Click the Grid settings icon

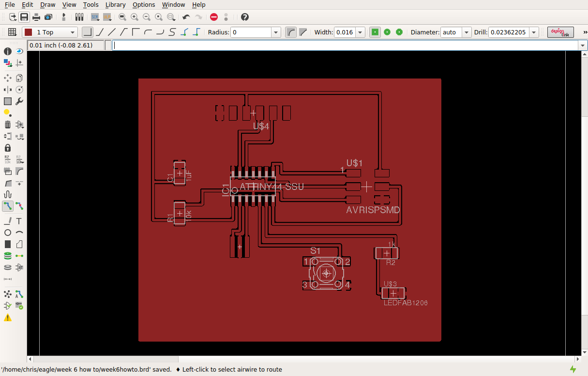pos(12,32)
